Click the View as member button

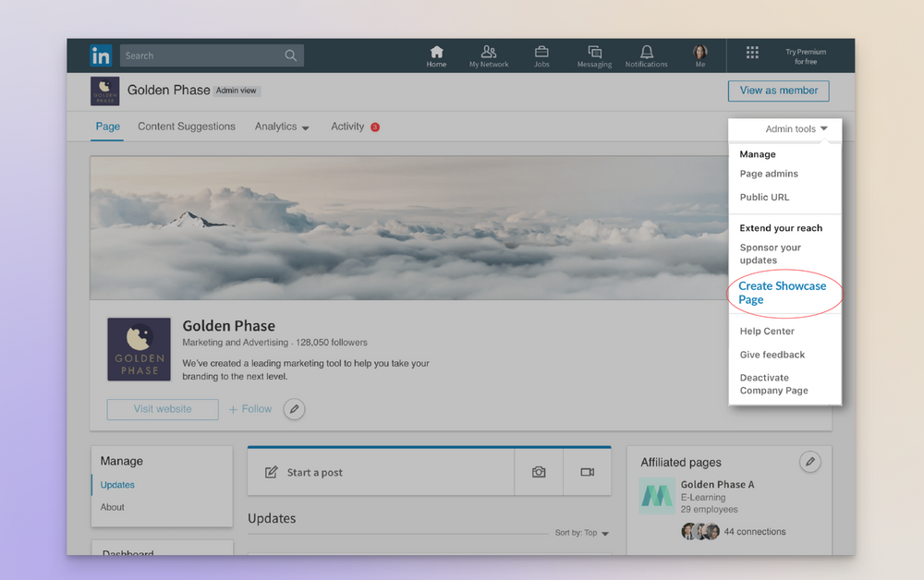[778, 91]
